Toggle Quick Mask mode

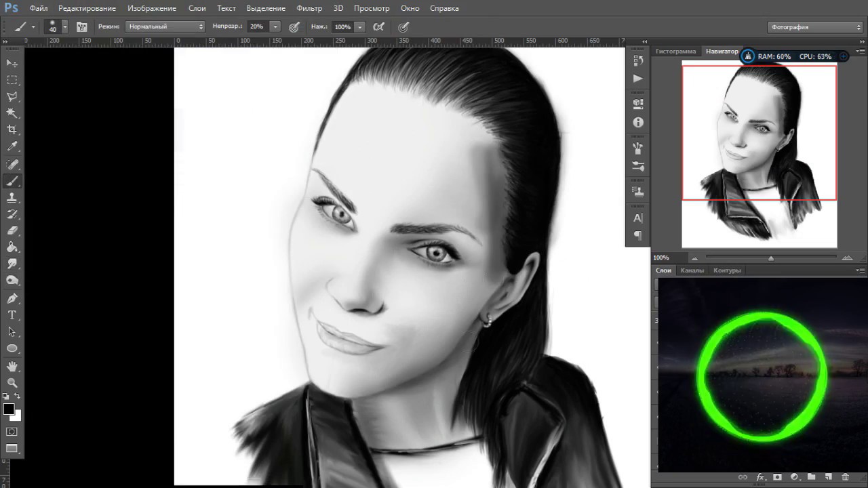[12, 431]
